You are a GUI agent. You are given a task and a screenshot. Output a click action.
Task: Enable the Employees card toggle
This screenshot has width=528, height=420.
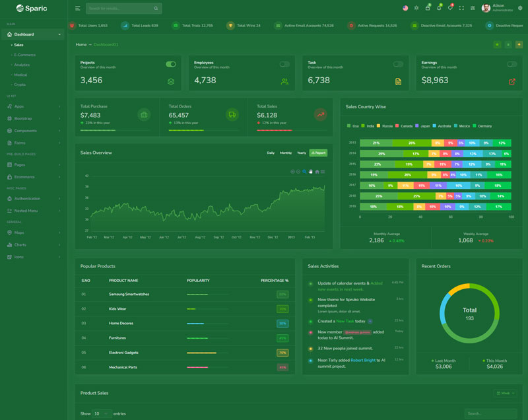point(284,64)
